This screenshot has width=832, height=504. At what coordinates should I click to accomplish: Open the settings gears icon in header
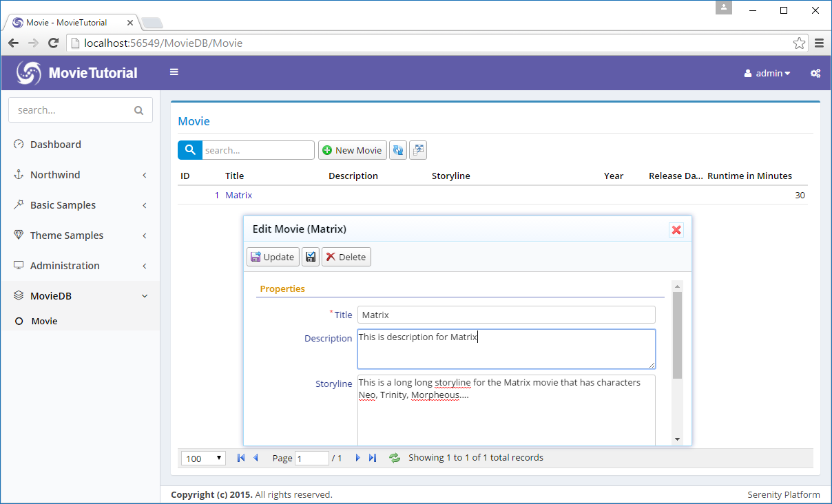815,73
